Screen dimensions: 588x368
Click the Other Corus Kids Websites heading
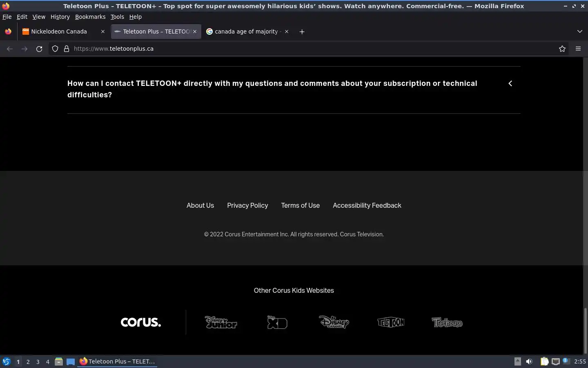click(x=294, y=290)
